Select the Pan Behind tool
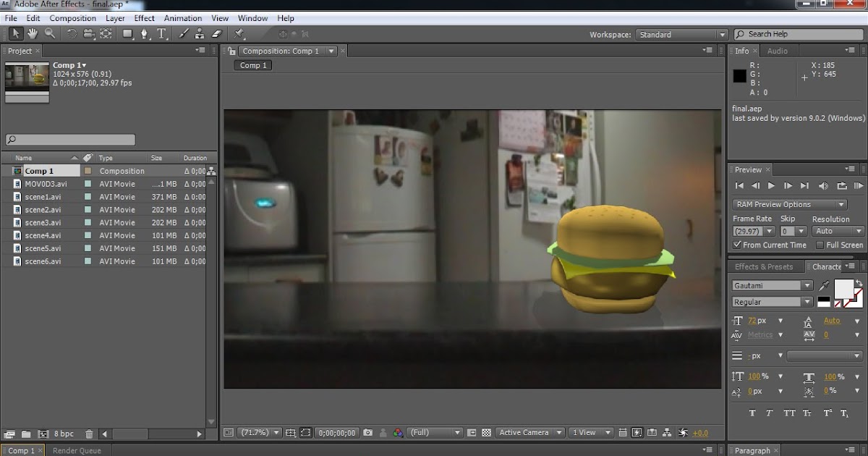The height and width of the screenshot is (456, 868). pos(106,33)
